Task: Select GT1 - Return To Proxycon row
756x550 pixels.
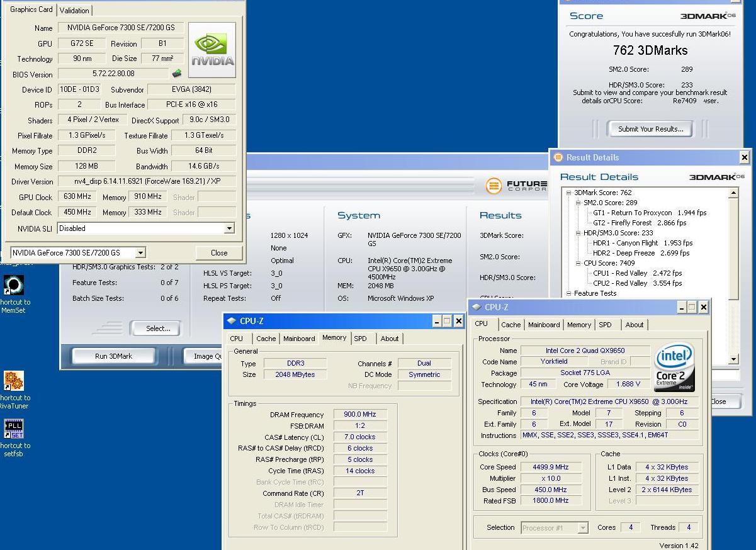Action: click(650, 213)
